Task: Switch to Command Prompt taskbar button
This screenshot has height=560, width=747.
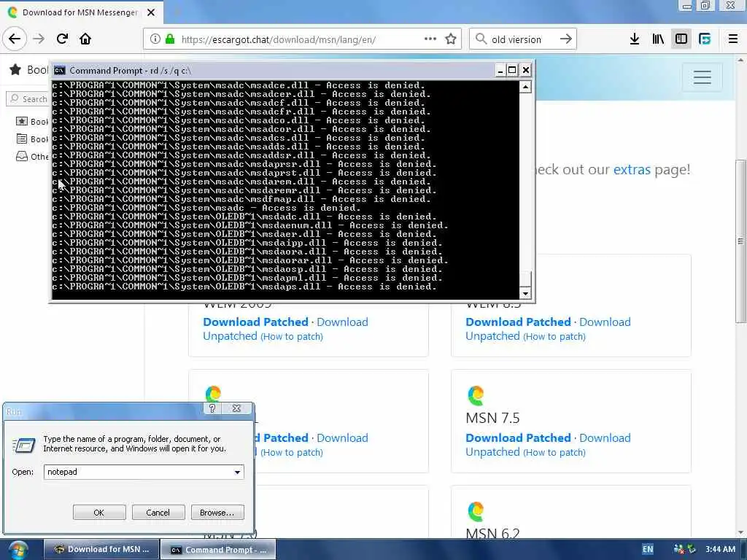Action: tap(218, 550)
